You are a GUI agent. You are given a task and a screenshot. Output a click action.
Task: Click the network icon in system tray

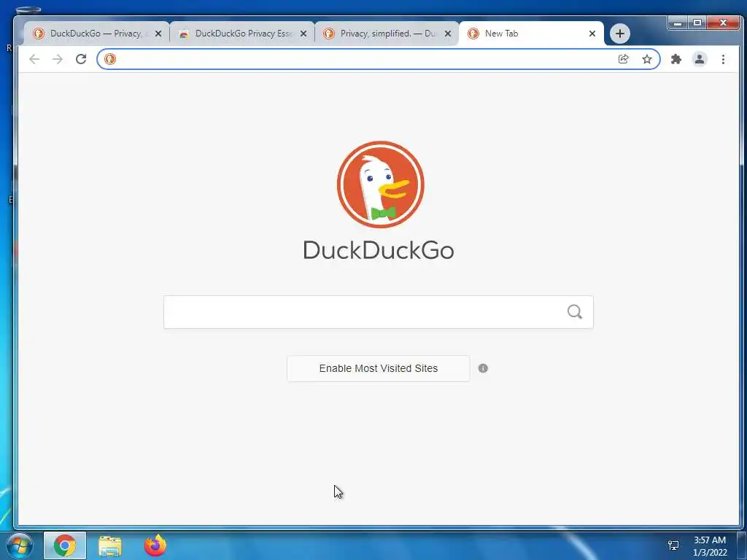(x=673, y=545)
